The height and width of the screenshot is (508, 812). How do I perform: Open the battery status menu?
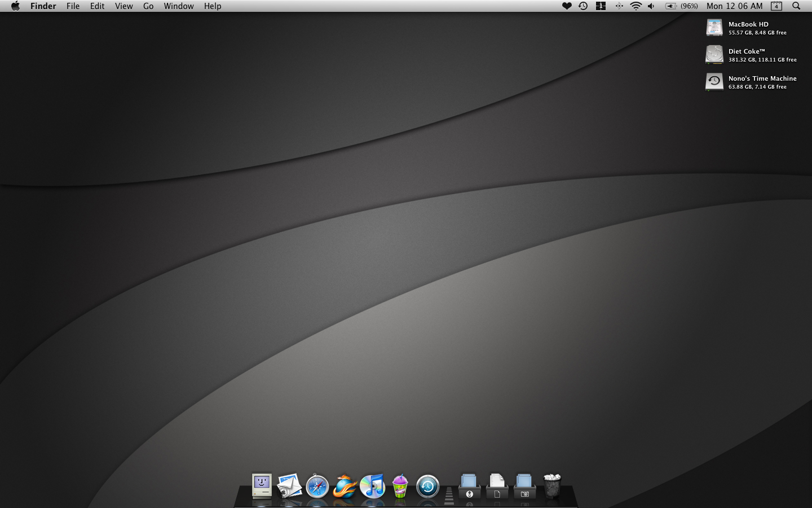[x=670, y=6]
